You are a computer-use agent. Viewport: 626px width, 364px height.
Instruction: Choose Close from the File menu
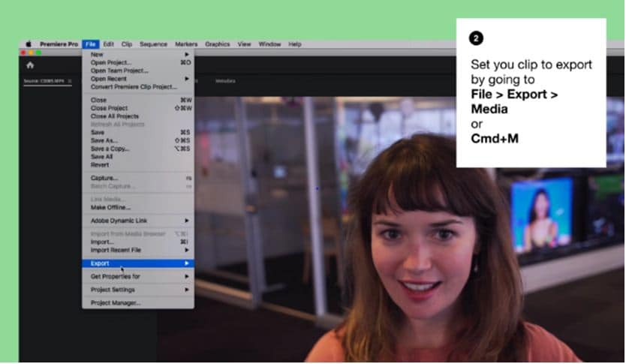(x=138, y=100)
